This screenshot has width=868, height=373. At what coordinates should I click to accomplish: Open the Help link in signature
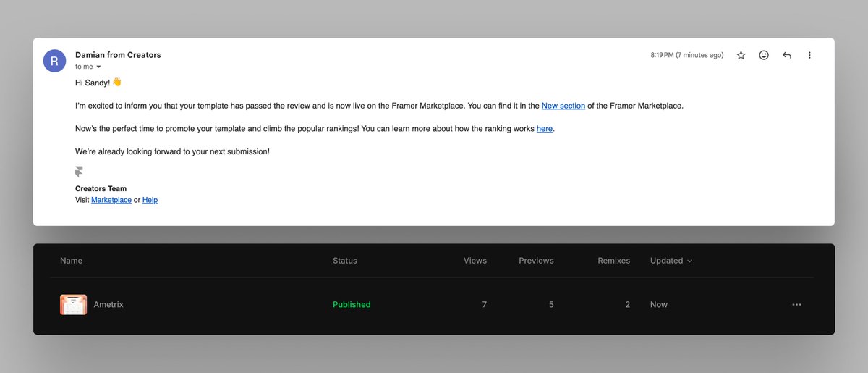point(150,200)
